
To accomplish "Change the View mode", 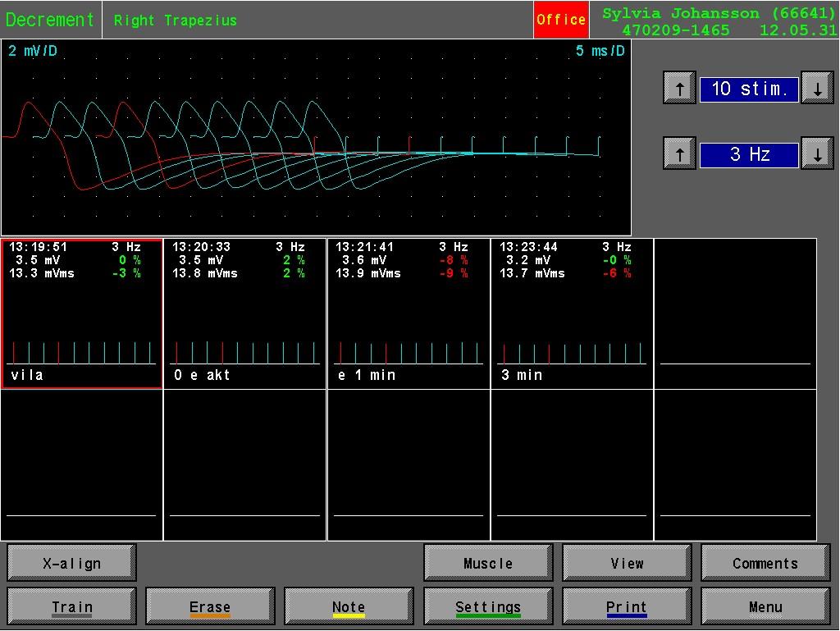I will tap(627, 563).
